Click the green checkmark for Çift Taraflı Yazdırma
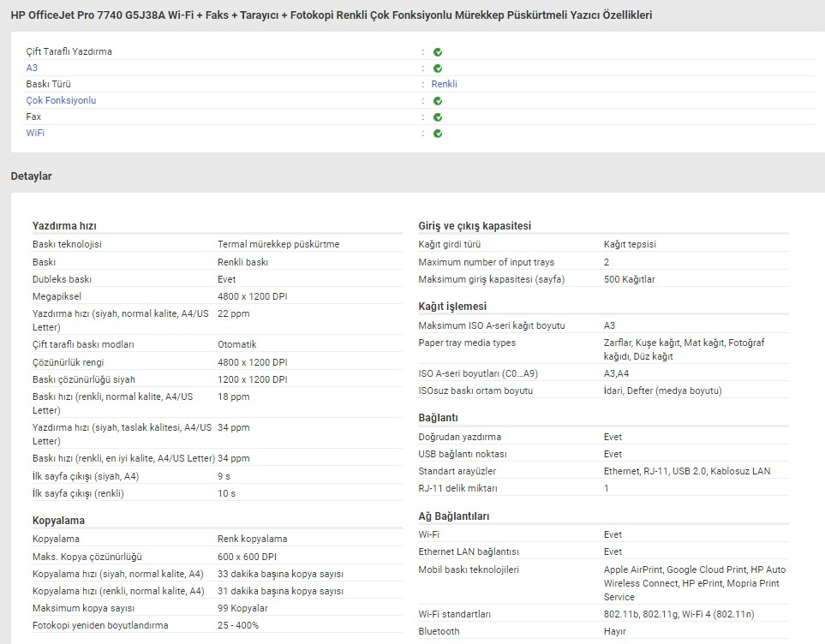 (438, 52)
